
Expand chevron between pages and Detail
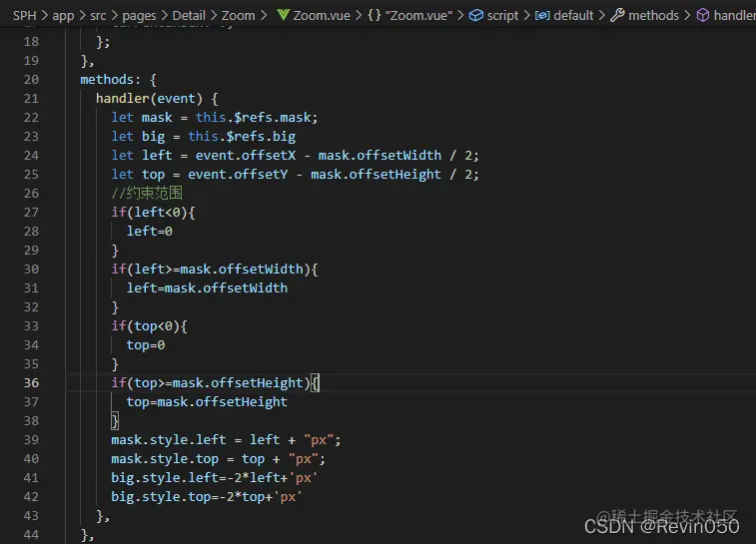tap(165, 16)
